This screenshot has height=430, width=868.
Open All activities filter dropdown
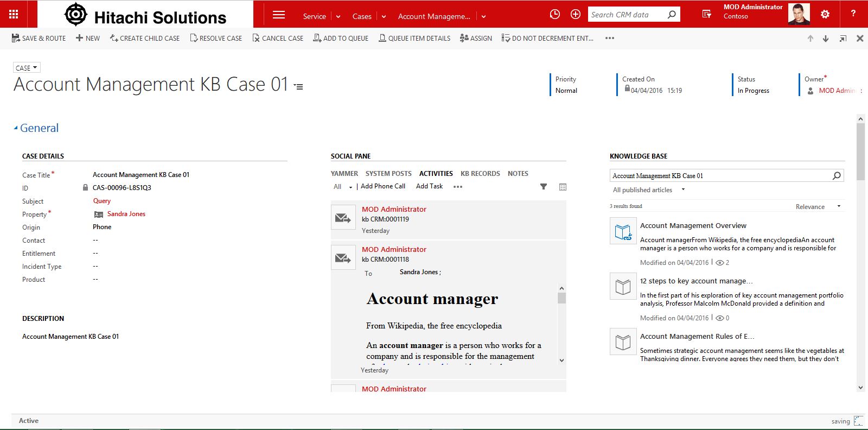(x=342, y=187)
